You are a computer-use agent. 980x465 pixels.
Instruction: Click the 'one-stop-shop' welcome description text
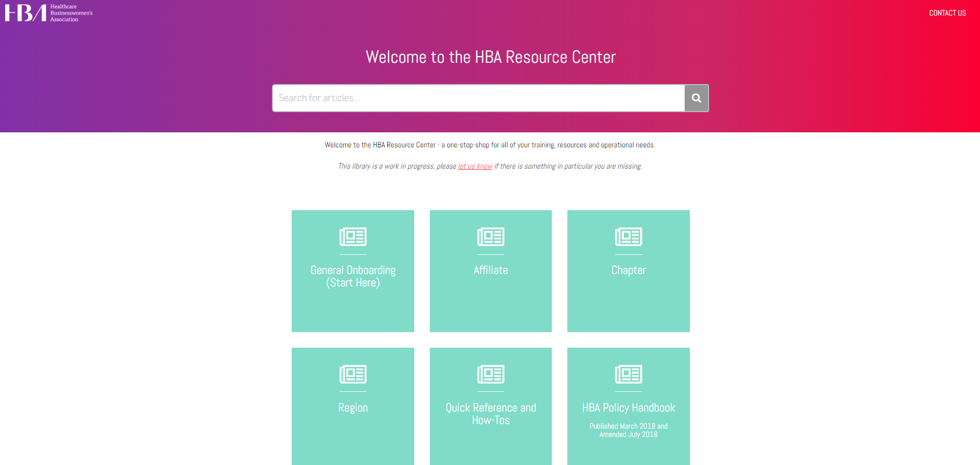[x=490, y=145]
